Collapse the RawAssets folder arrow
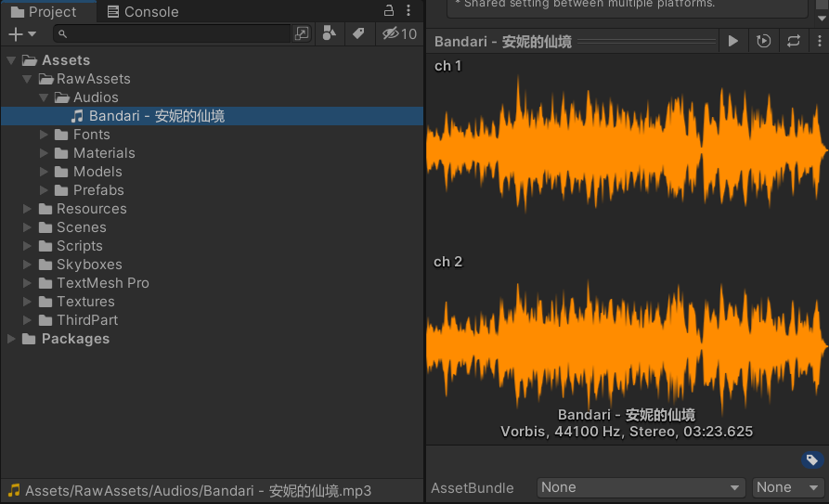The image size is (829, 504). 28,79
